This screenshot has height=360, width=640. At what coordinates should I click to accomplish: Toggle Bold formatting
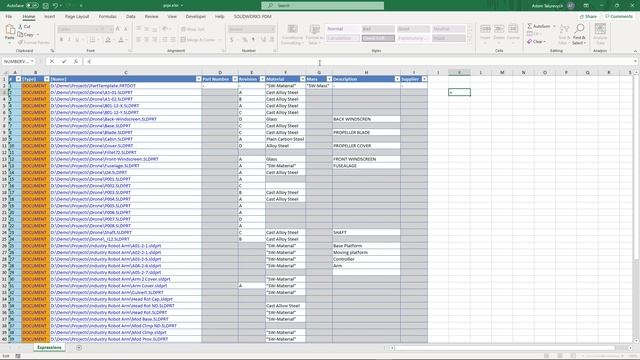pos(61,40)
